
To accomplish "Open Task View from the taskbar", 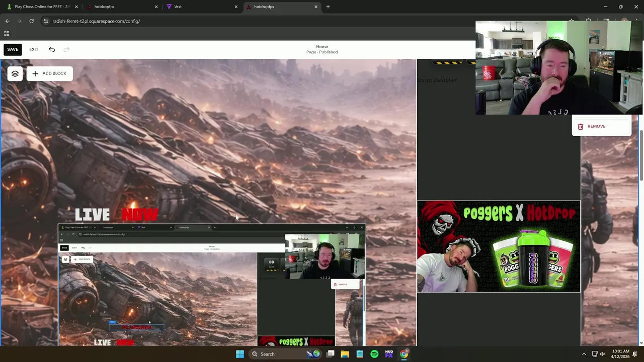I will click(331, 354).
